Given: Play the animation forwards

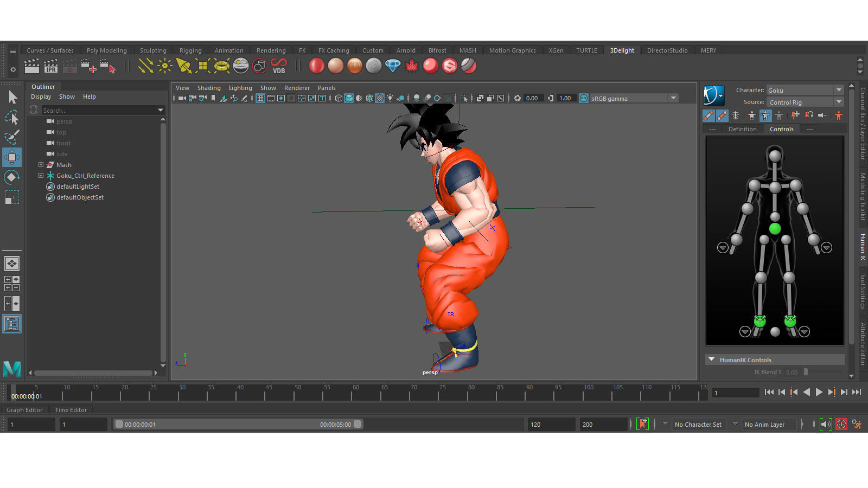Looking at the screenshot, I should (819, 392).
